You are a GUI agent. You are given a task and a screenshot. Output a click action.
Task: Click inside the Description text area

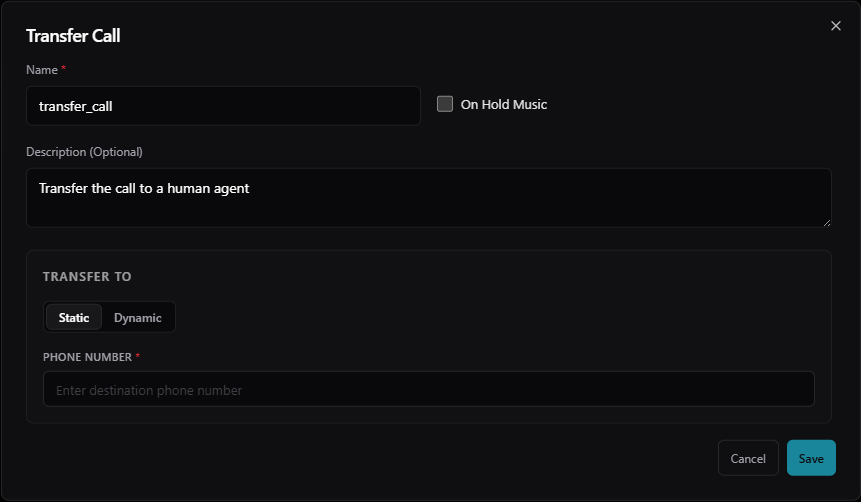(x=428, y=198)
